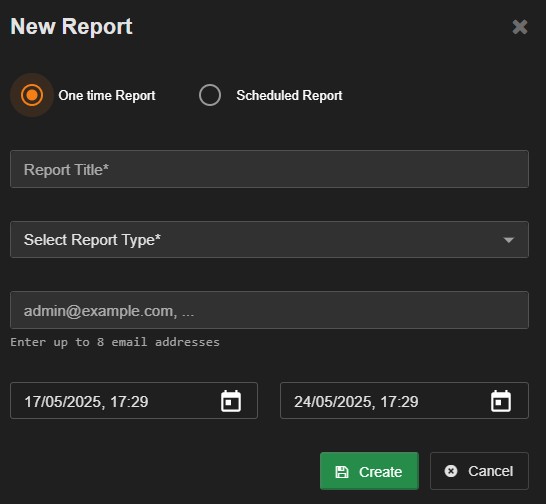Open the Select Report Type dropdown

(270, 240)
